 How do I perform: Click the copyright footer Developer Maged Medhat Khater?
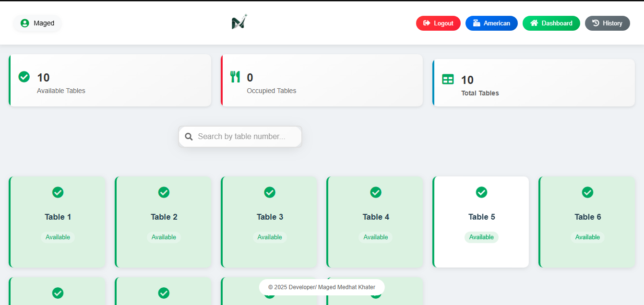(322, 287)
